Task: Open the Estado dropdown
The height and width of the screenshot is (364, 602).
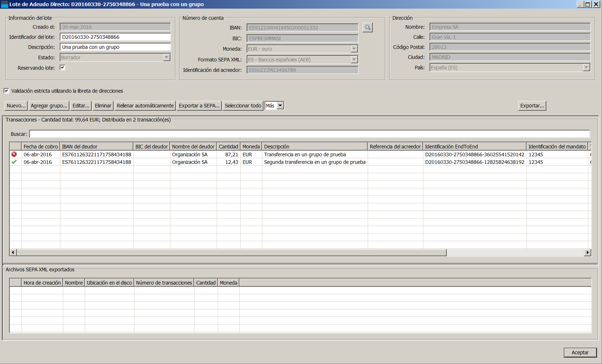Action: [x=166, y=57]
